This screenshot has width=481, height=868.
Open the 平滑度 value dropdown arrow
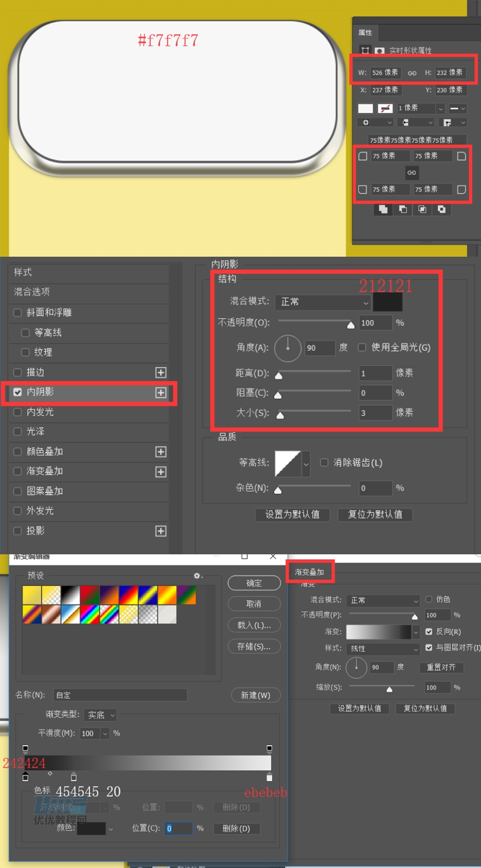105,734
